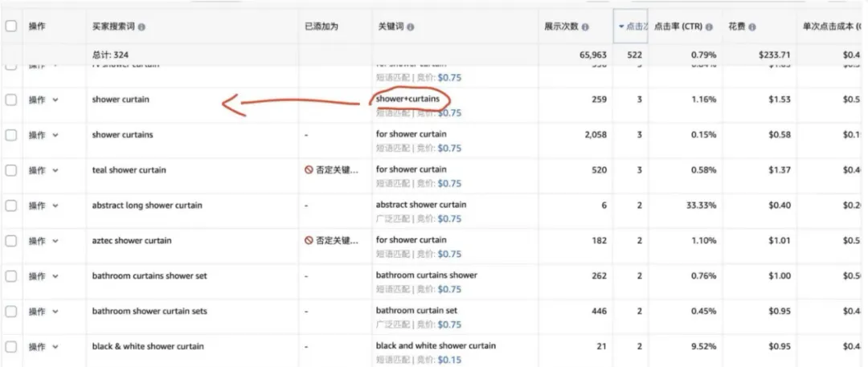Check the box for shower curtains row
Image resolution: width=868 pixels, height=367 pixels.
[x=11, y=135]
